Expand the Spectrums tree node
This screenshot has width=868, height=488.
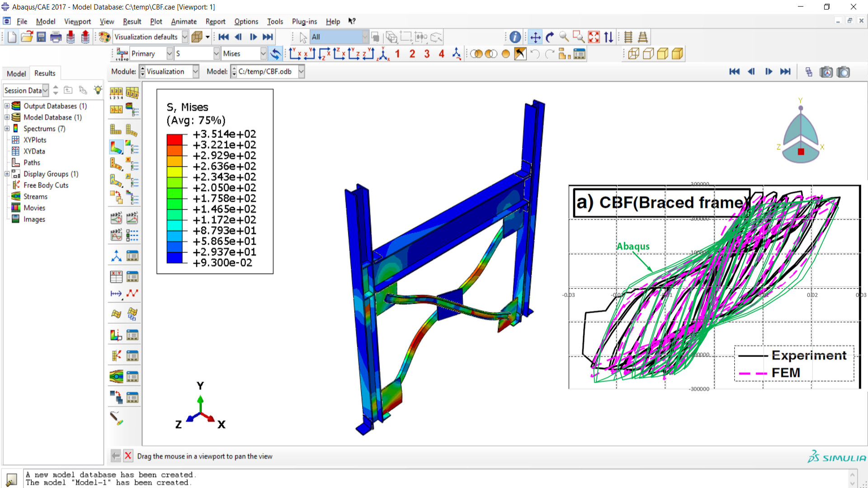(7, 128)
